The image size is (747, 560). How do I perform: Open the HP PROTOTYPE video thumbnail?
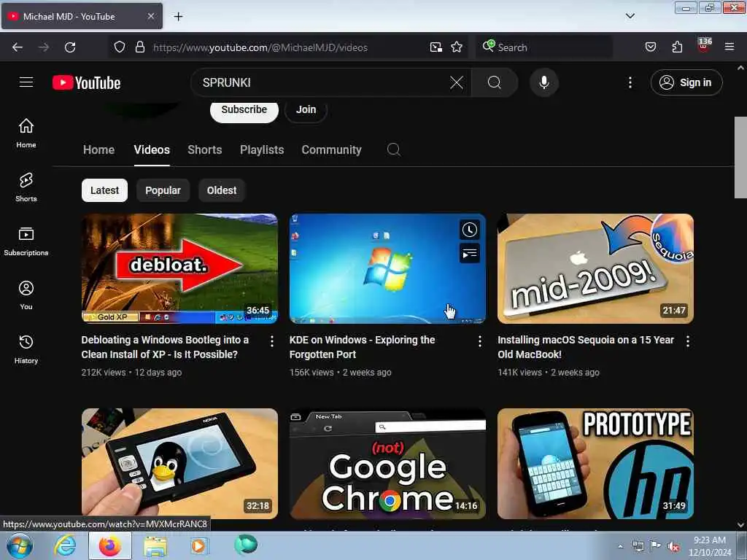[x=595, y=464]
